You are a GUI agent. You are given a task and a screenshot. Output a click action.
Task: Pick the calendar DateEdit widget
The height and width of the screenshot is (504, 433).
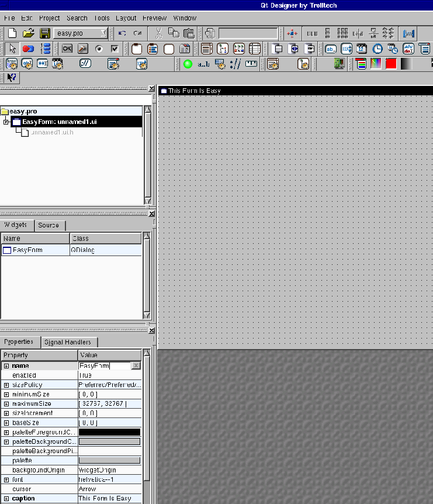(362, 49)
